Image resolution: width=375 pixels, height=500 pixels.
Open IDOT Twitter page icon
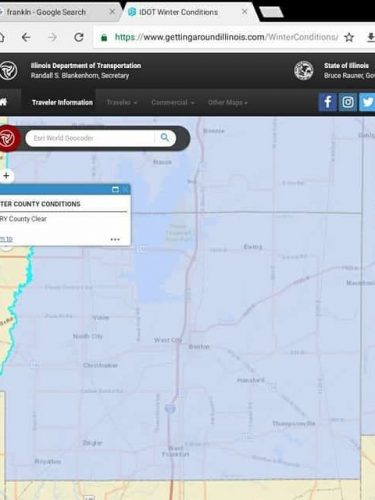[x=367, y=102]
